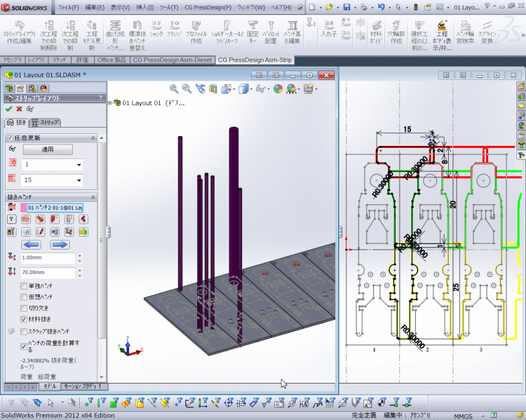Screen dimensions: 526x420
Task: Open ファイル(F) menu
Action: point(69,7)
